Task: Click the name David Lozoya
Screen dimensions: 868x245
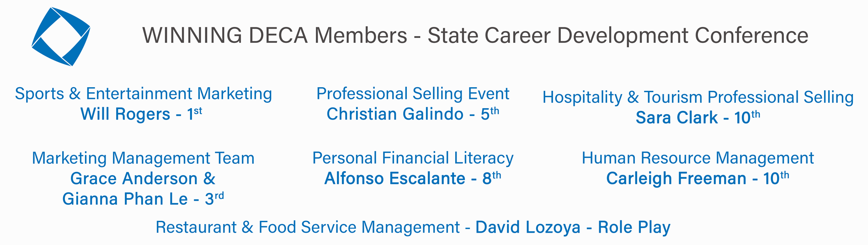Action: (527, 228)
